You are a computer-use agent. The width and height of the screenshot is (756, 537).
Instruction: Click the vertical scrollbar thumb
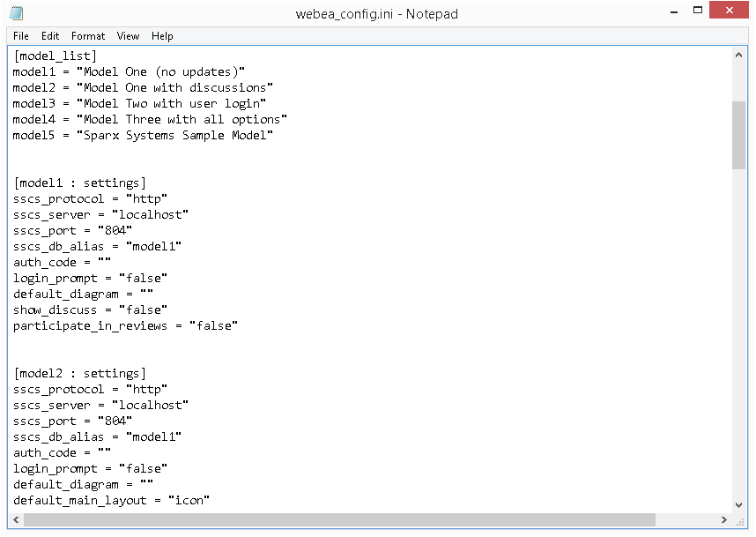[739, 134]
